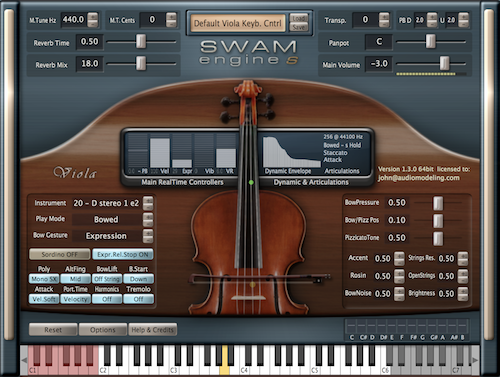Increase Accent value with plus button

point(399,255)
